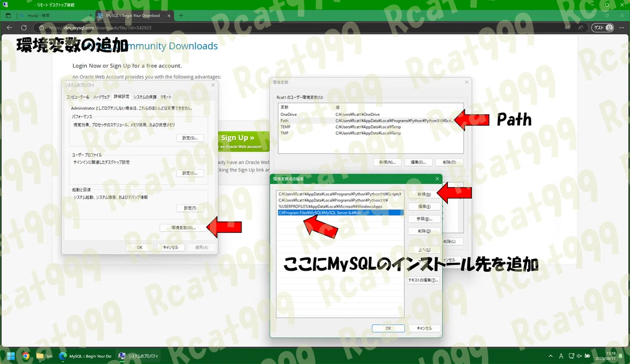Close the システムのプロパティ dialog

[x=213, y=84]
